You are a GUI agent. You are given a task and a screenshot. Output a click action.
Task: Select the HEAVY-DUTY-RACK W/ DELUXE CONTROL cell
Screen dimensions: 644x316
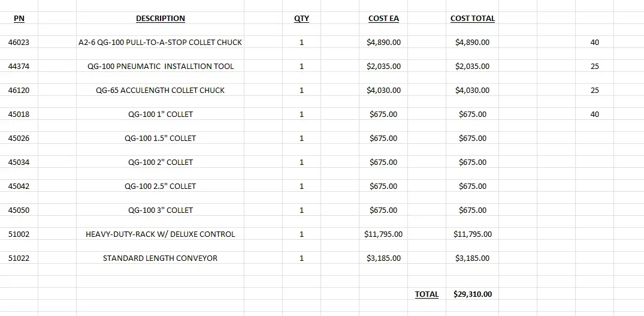(160, 234)
